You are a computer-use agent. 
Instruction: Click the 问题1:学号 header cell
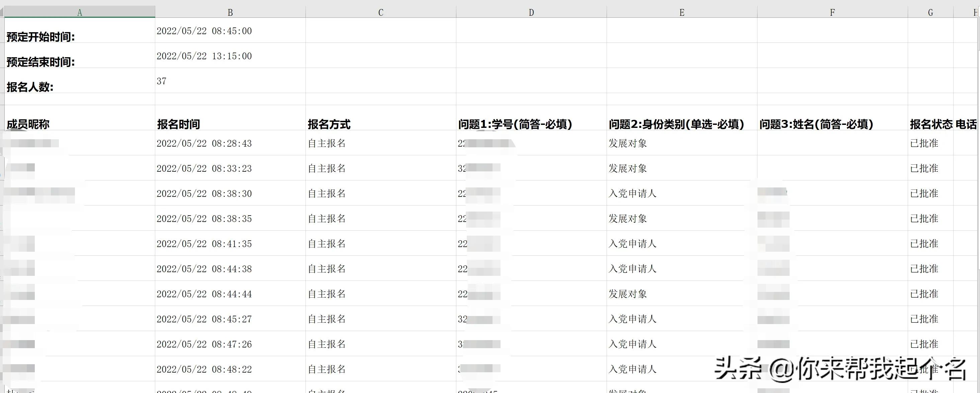click(515, 124)
